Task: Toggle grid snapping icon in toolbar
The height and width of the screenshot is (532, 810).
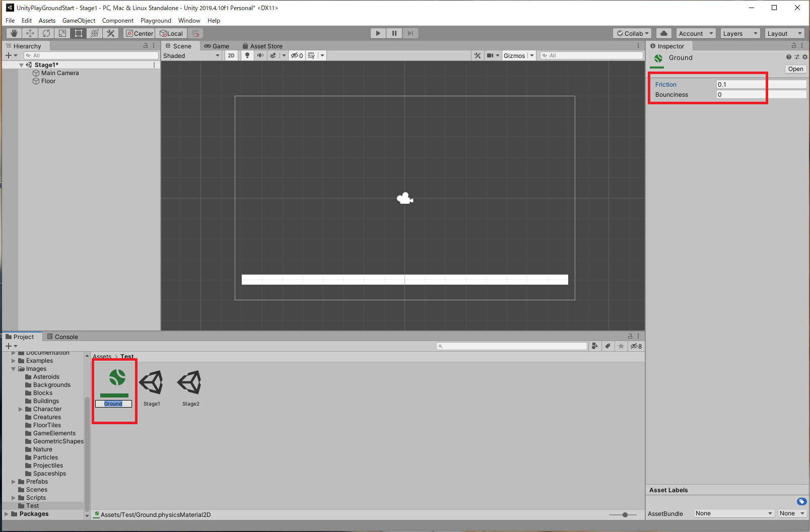Action: (x=196, y=33)
